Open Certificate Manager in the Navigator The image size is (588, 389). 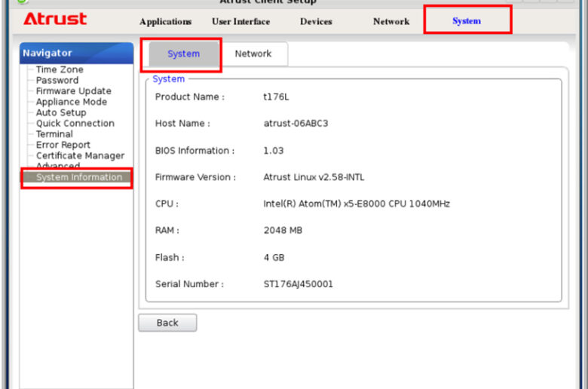pyautogui.click(x=80, y=155)
